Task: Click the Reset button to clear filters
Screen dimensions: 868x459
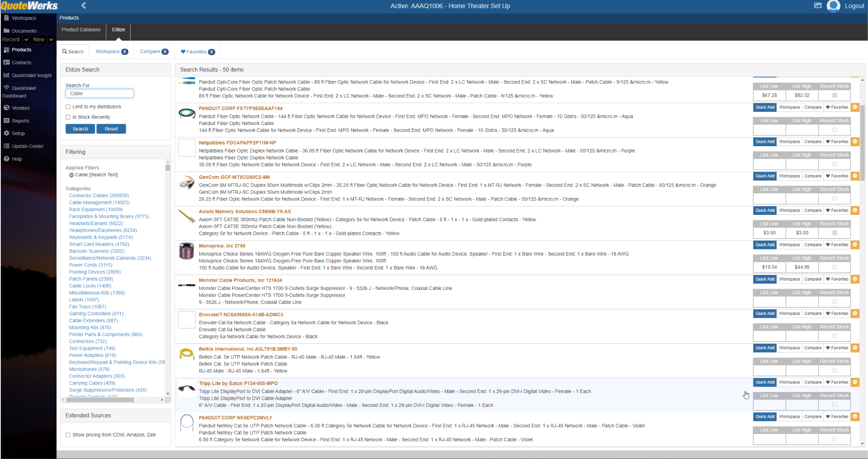Action: coord(111,128)
